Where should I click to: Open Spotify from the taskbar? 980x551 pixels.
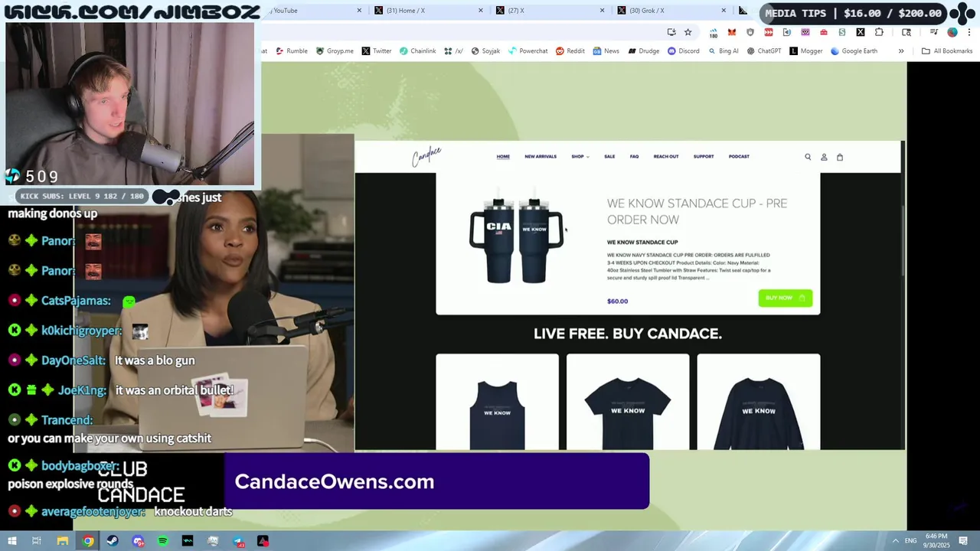pyautogui.click(x=162, y=541)
